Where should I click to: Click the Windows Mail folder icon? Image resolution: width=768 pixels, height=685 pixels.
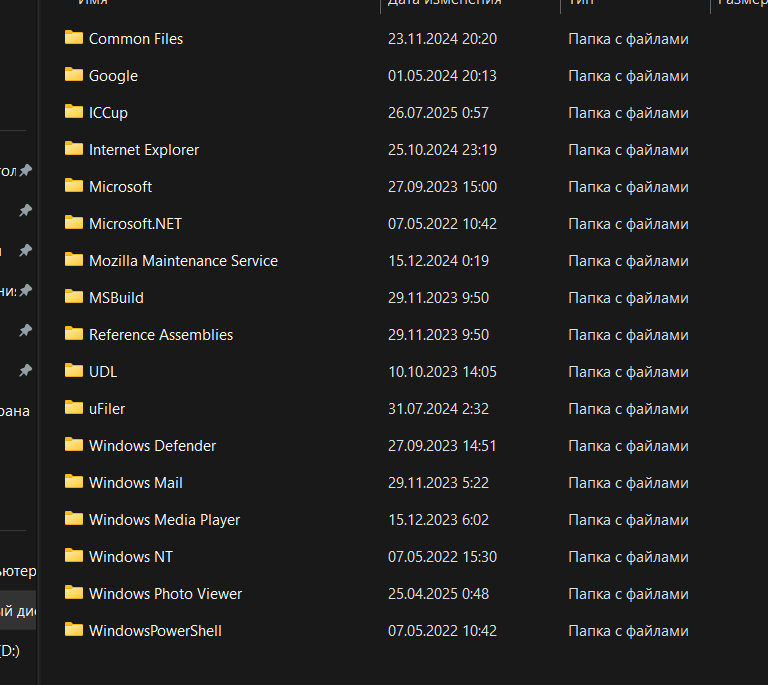(x=74, y=482)
